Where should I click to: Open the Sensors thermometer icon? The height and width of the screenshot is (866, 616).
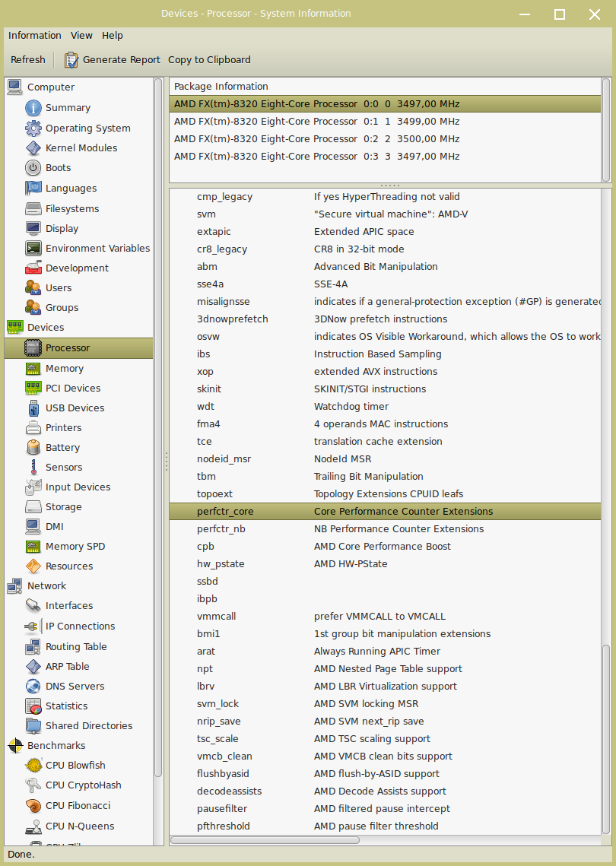click(x=33, y=468)
